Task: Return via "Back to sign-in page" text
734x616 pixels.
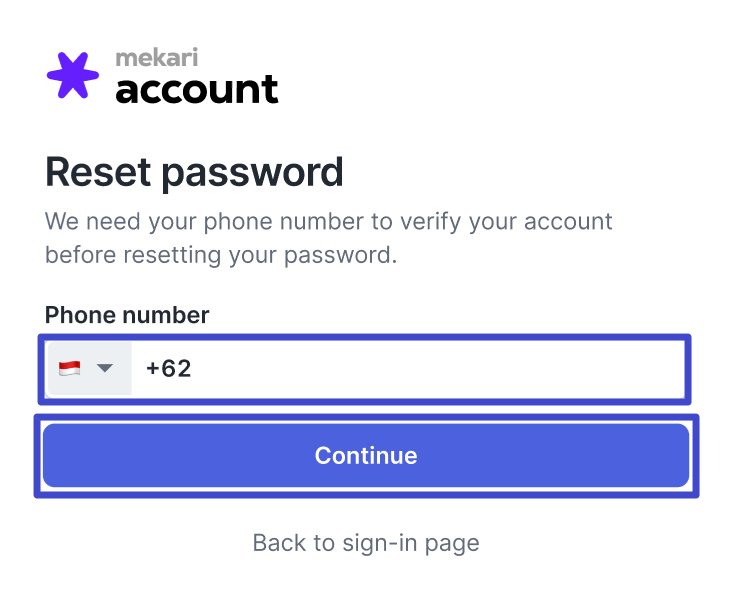Action: pos(366,543)
